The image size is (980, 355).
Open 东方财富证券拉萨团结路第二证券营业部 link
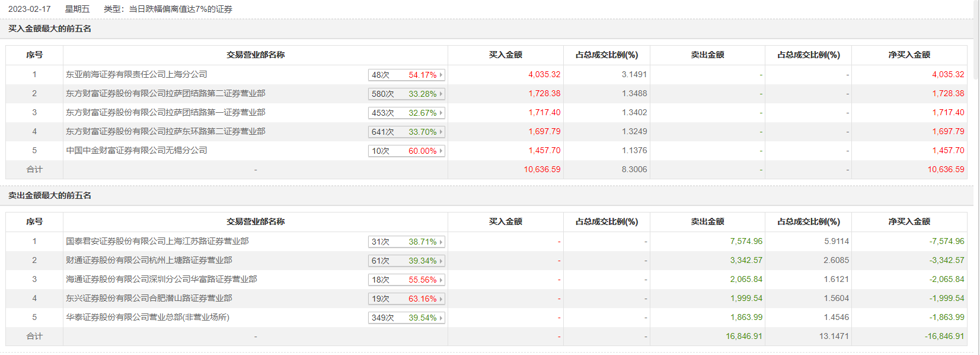(165, 94)
